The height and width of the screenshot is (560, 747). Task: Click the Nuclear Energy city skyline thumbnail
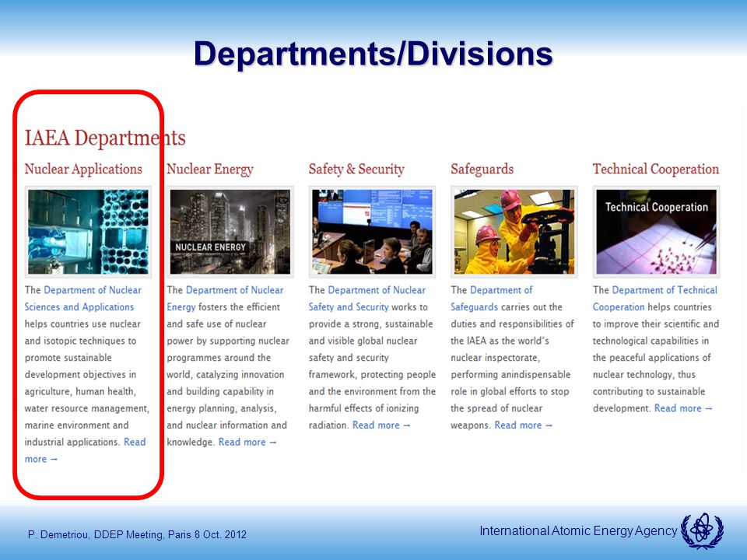coord(230,232)
